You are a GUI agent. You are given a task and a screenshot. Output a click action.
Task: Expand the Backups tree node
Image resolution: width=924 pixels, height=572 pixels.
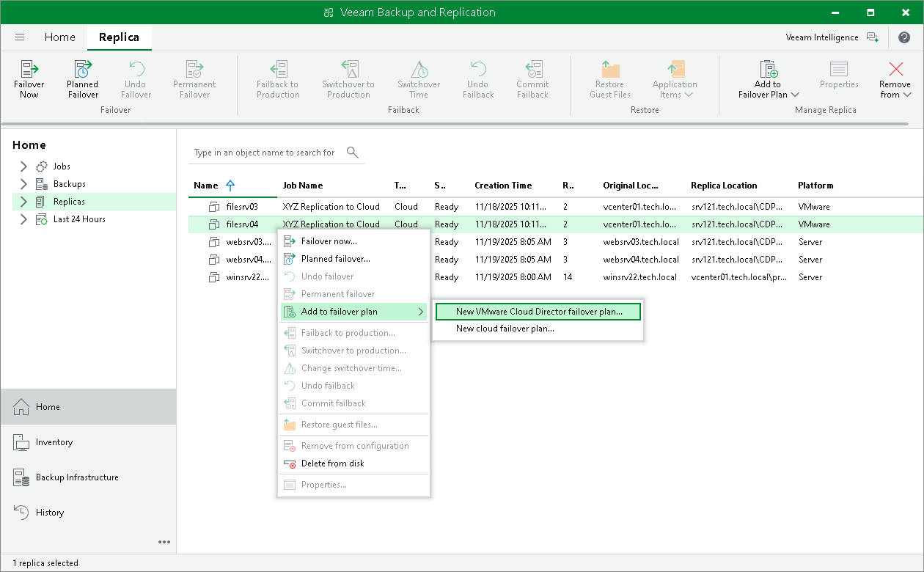click(23, 184)
